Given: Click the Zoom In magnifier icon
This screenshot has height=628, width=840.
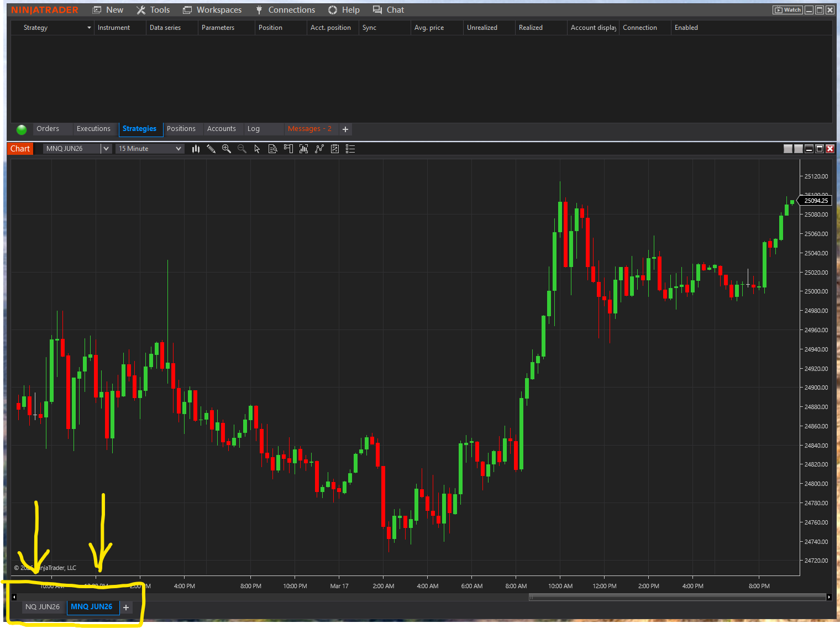Looking at the screenshot, I should click(x=227, y=148).
